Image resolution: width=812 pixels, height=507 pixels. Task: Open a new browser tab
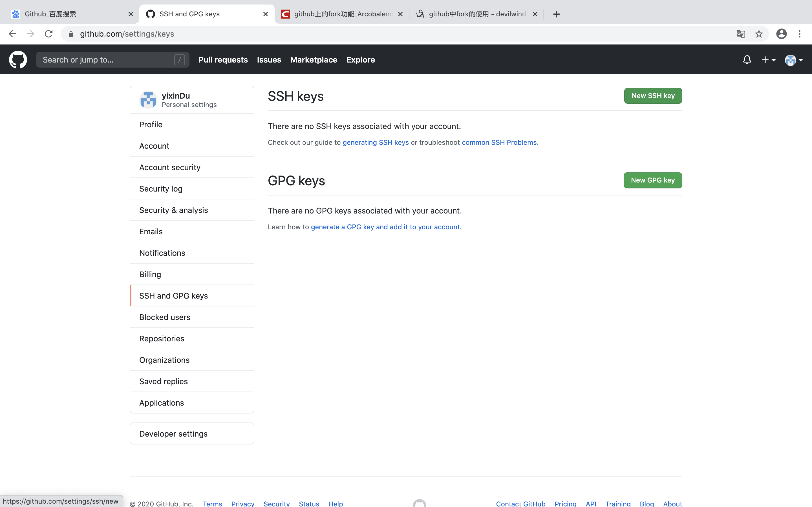click(556, 14)
